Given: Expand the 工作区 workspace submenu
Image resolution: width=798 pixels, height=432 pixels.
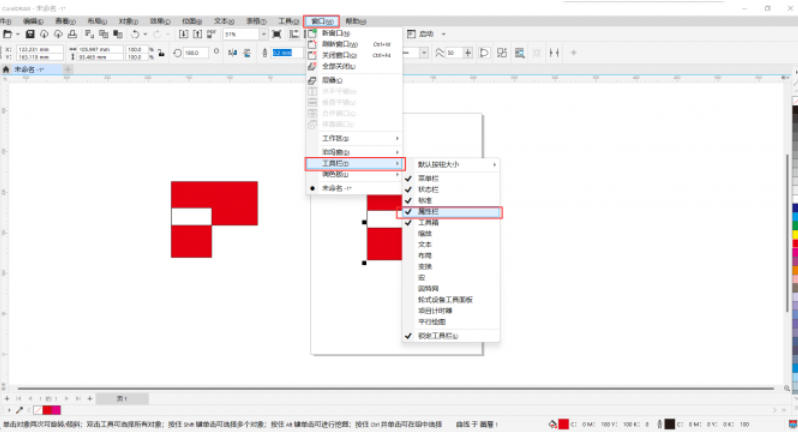Looking at the screenshot, I should pyautogui.click(x=354, y=138).
